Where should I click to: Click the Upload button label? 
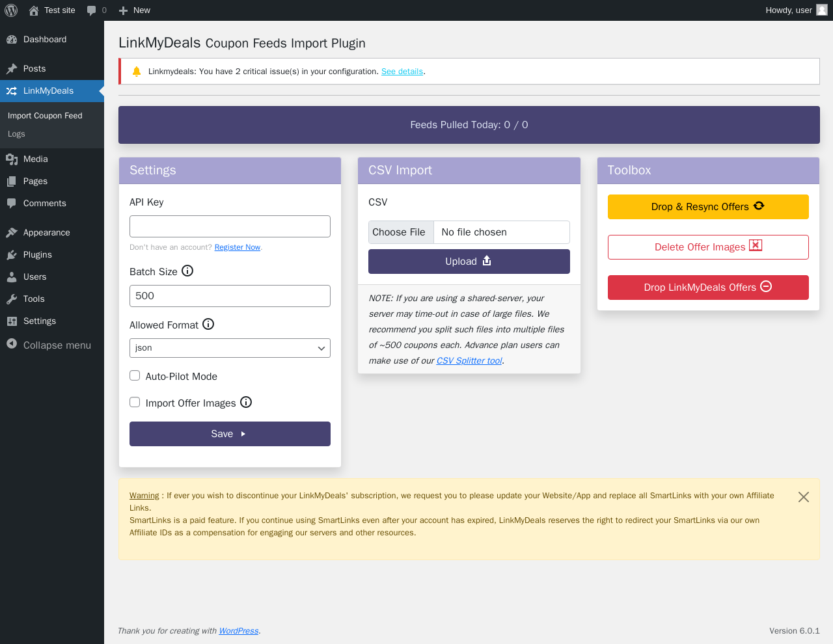[461, 262]
